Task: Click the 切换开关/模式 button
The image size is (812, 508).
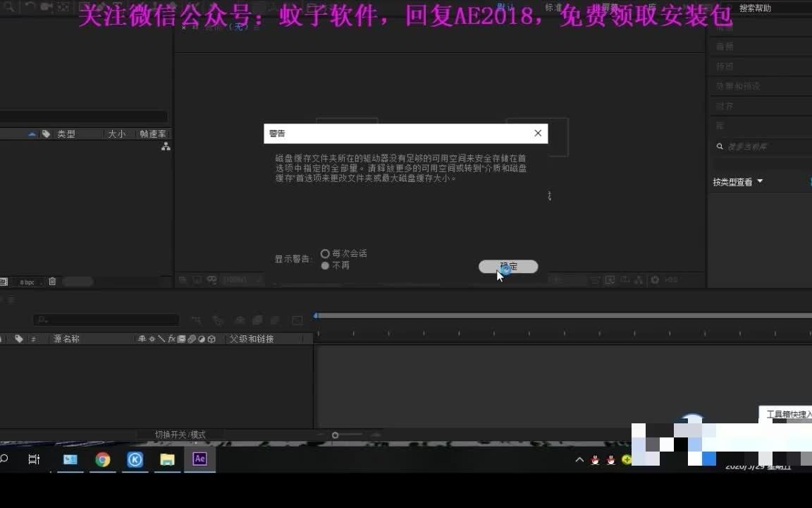Action: 179,435
